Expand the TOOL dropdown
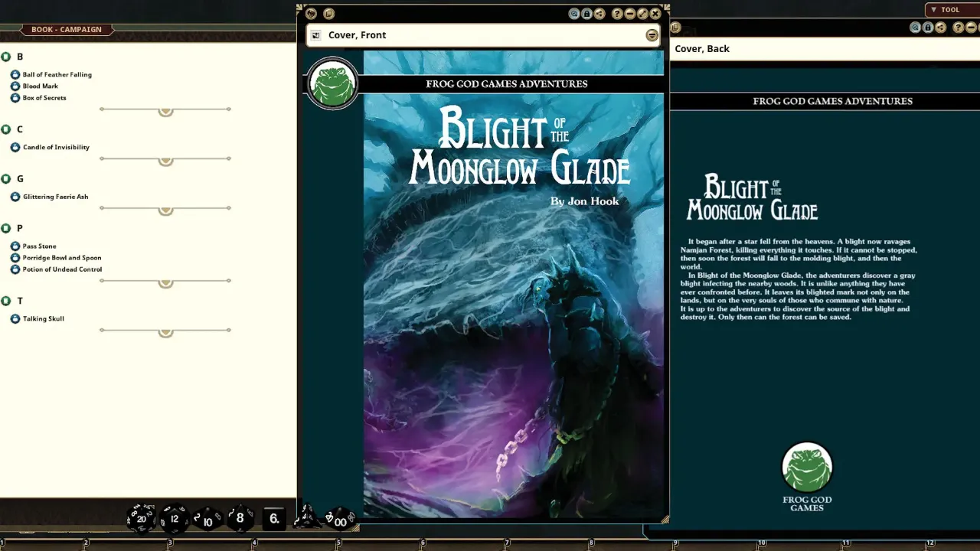Screen dimensions: 980x551 click(951, 10)
